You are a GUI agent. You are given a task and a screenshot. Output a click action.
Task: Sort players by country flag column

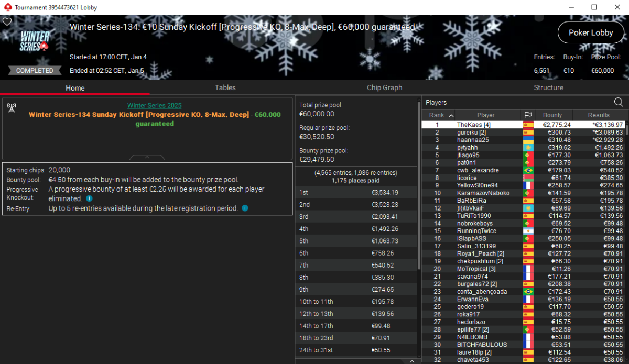527,115
